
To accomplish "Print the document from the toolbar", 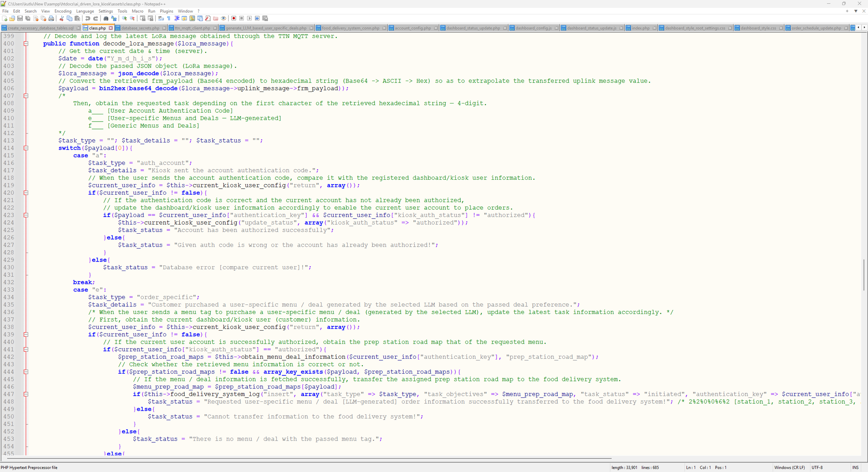I will click(51, 18).
